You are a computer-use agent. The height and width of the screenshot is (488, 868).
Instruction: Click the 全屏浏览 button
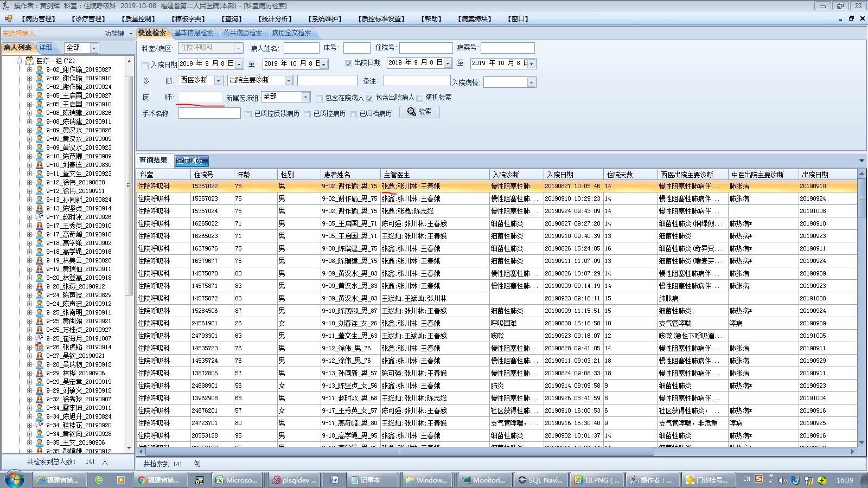191,160
